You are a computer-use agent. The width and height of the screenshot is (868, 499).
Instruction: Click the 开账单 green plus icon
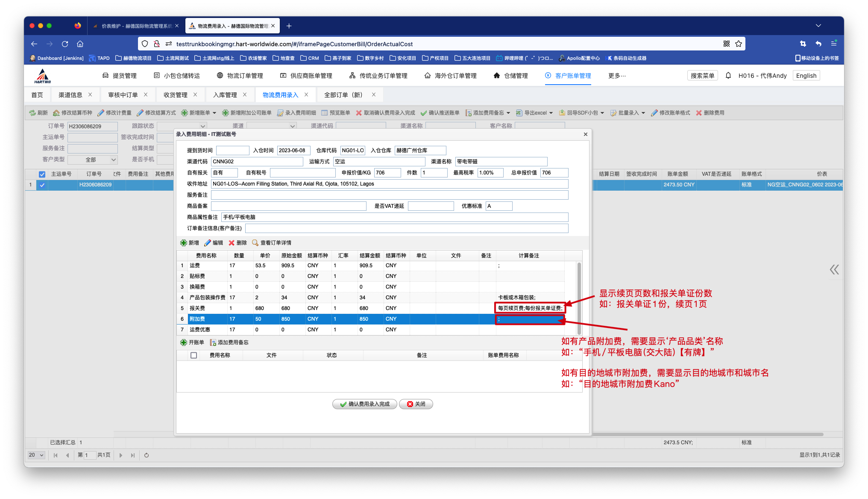184,343
